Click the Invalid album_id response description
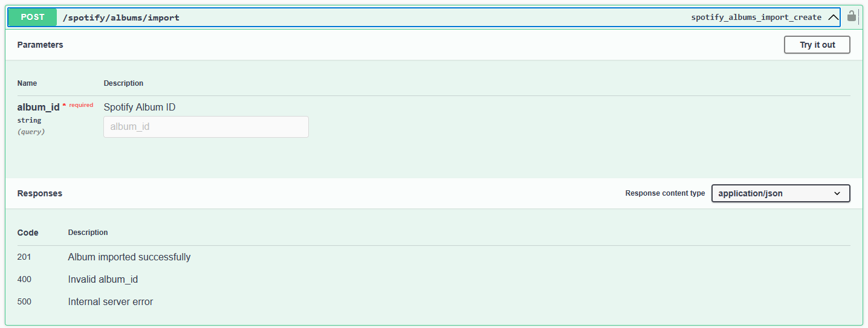The width and height of the screenshot is (868, 328). 103,280
